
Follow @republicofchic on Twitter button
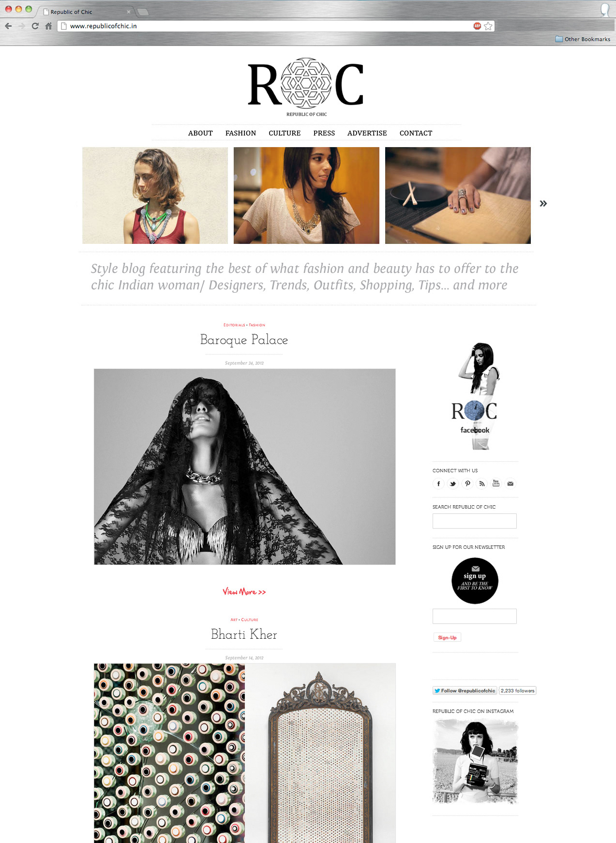coord(465,691)
